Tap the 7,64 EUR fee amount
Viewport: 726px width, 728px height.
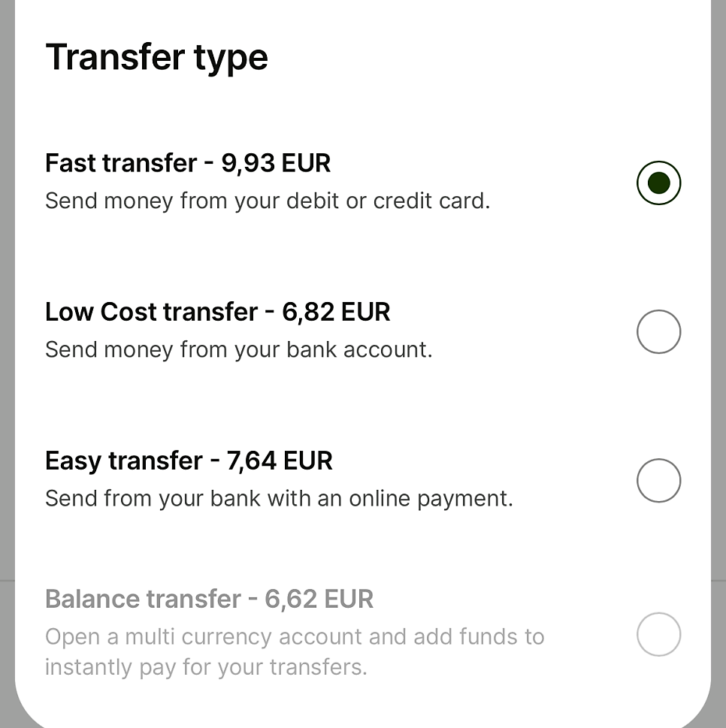(280, 461)
